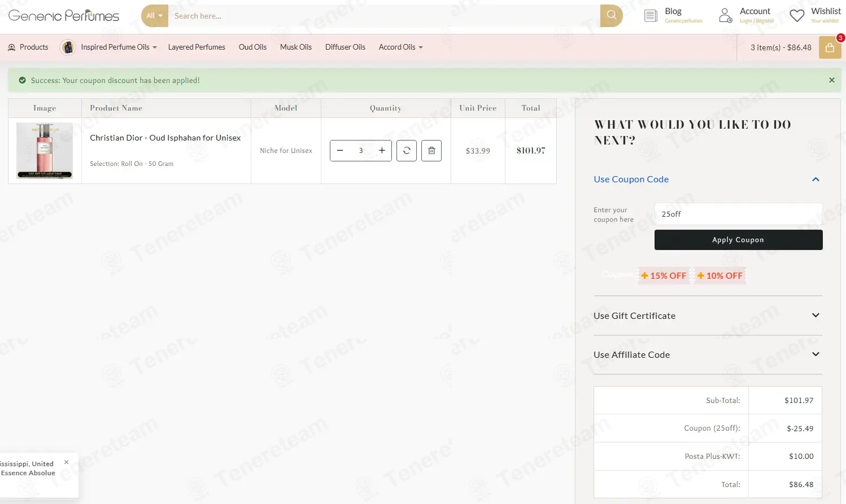This screenshot has width=846, height=504.
Task: Click the Login / Register link
Action: 757,21
